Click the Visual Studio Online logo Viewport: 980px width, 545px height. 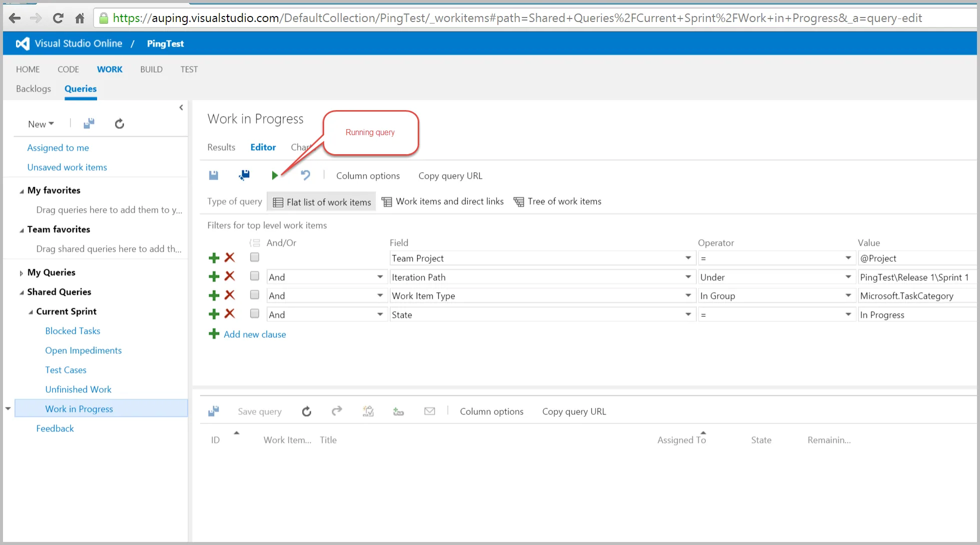[x=23, y=44]
